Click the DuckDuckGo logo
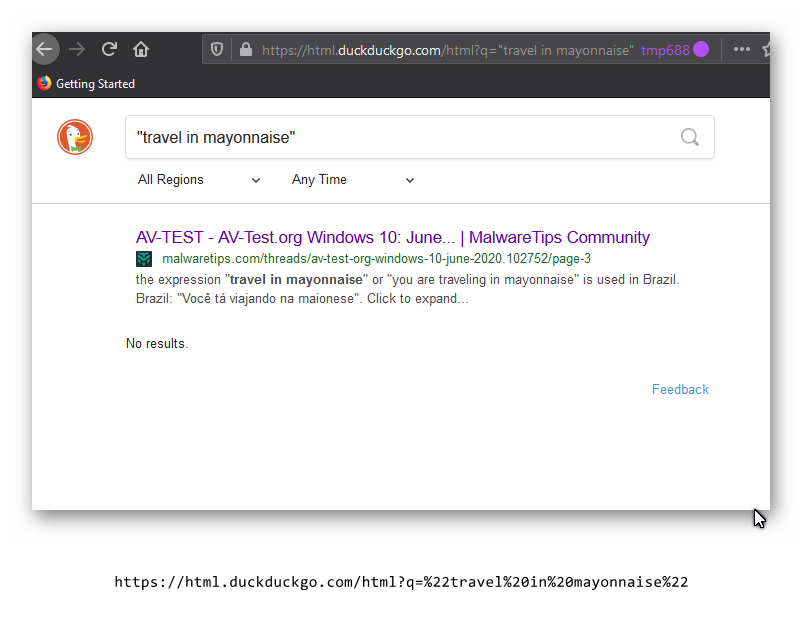 point(75,137)
